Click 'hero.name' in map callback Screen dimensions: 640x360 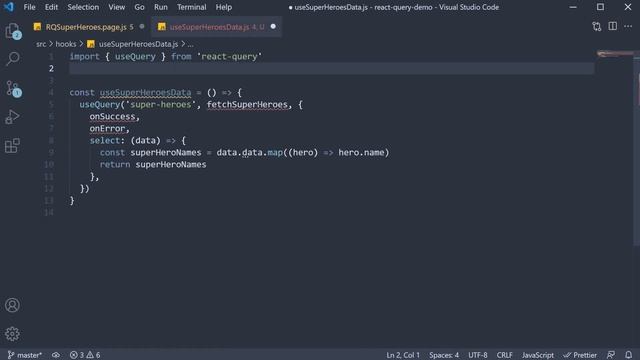361,153
